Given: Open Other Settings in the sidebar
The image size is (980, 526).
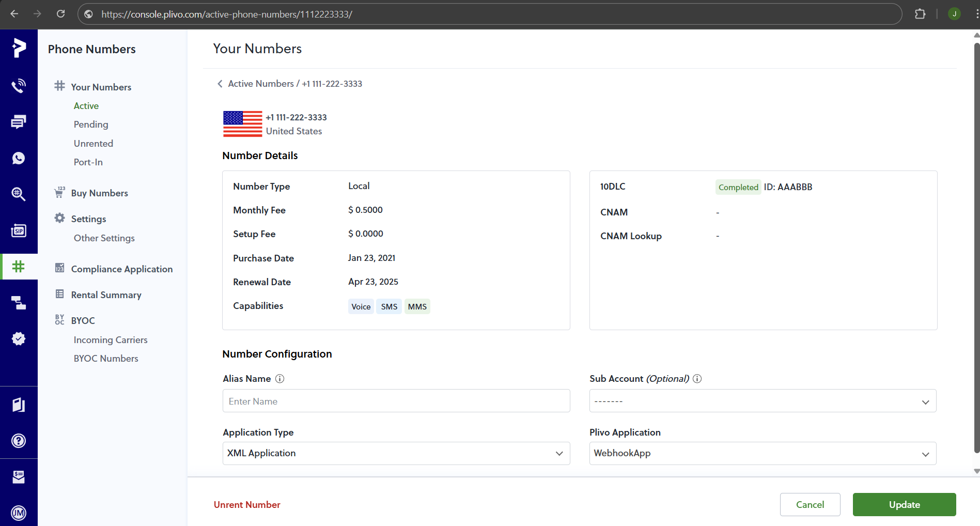Looking at the screenshot, I should tap(104, 238).
